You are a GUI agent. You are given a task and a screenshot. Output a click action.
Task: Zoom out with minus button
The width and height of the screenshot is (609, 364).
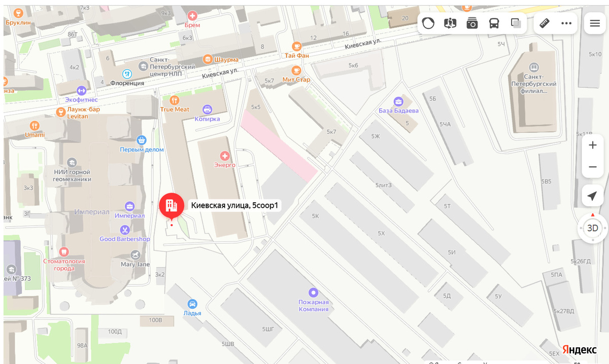click(592, 167)
